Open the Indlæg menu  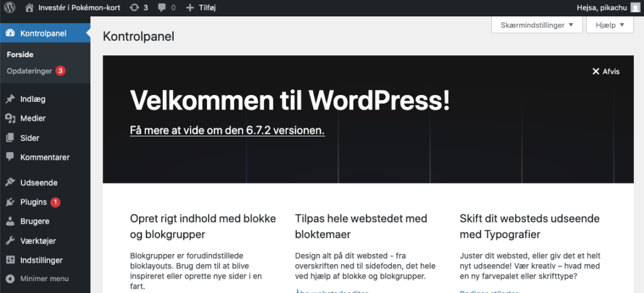[45, 99]
